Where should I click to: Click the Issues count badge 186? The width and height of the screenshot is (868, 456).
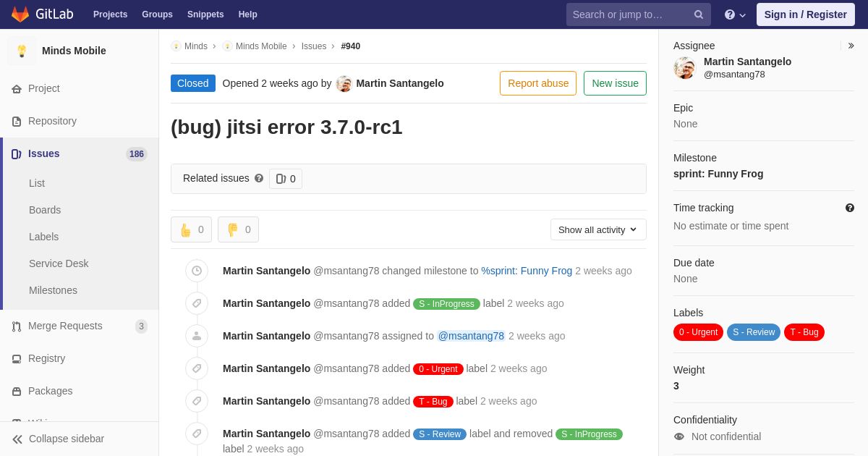pyautogui.click(x=137, y=154)
